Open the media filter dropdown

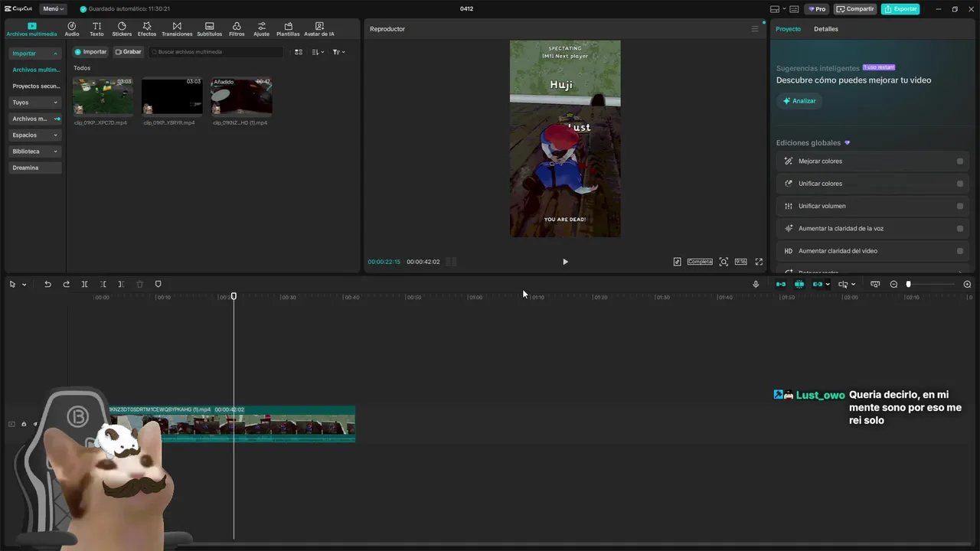(x=338, y=52)
